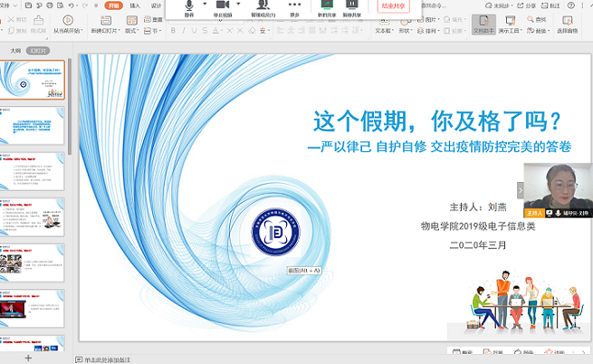Click the slide subtitle text line

439,147
